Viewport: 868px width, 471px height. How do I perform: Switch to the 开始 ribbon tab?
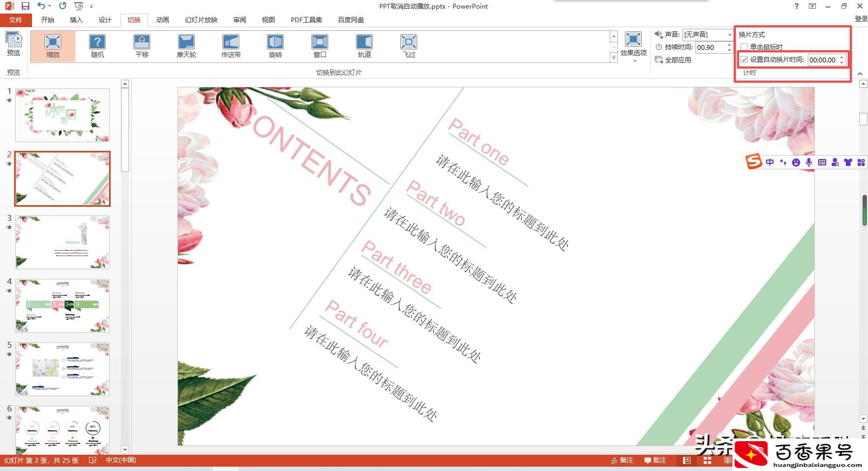(48, 20)
